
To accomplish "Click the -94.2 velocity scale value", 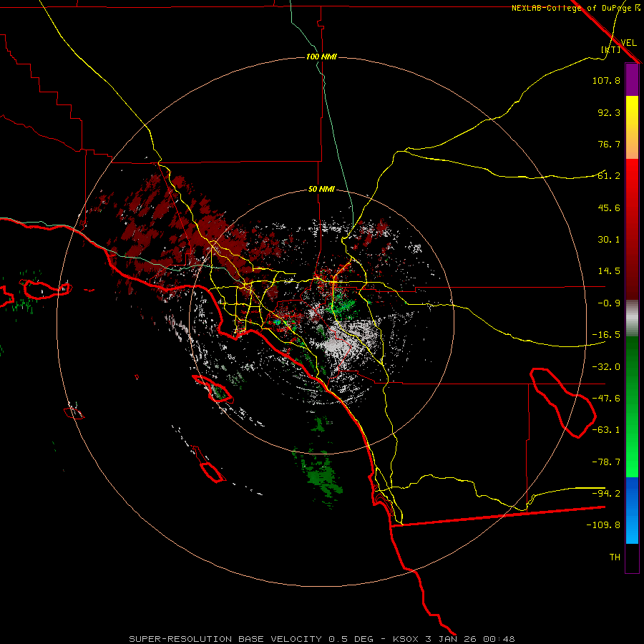I will pyautogui.click(x=606, y=494).
